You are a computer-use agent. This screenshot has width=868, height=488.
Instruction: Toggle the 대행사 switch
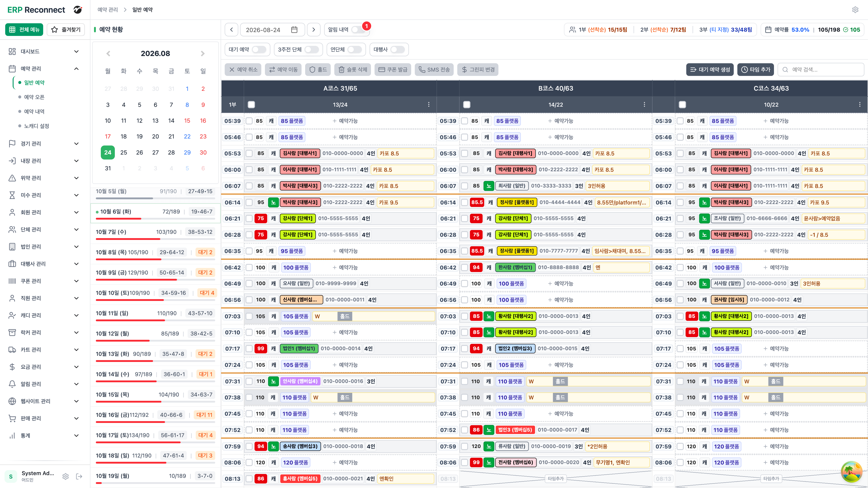398,49
